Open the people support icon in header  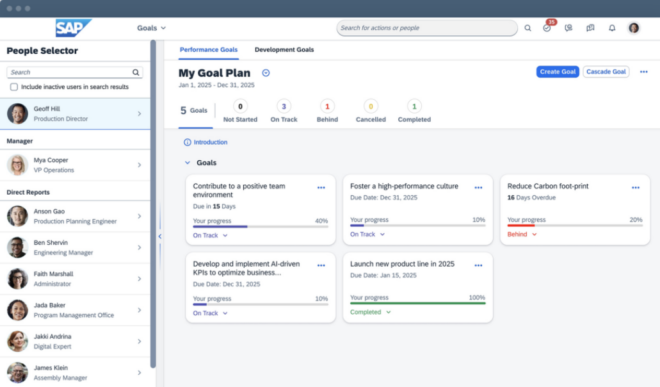(569, 28)
